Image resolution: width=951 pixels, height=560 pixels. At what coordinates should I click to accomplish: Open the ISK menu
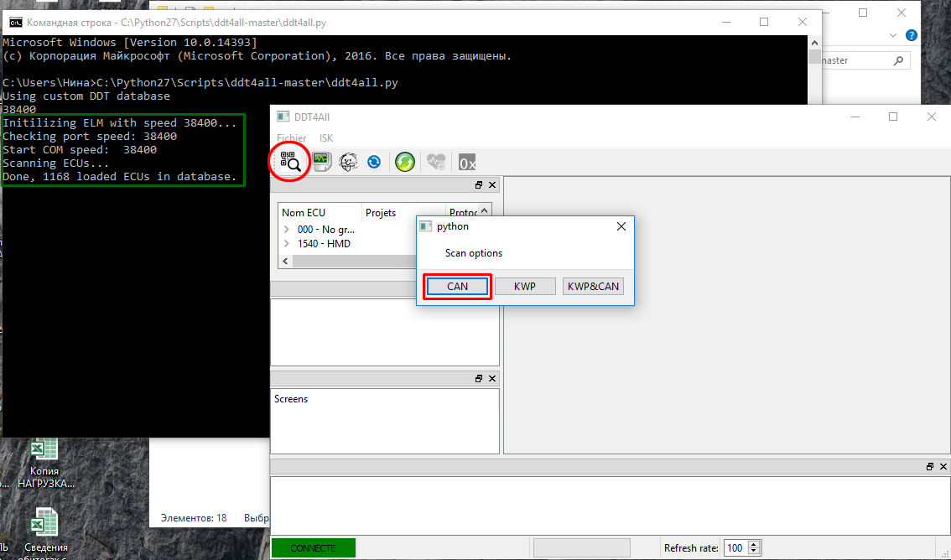click(326, 138)
